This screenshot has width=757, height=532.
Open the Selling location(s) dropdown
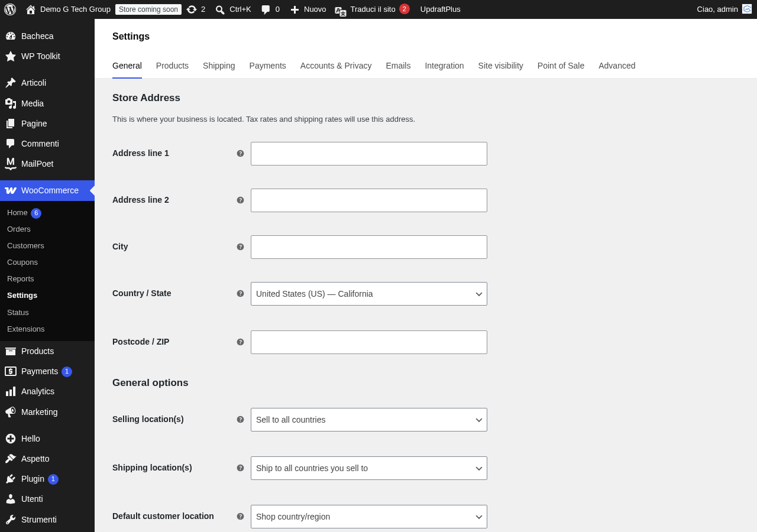[369, 420]
